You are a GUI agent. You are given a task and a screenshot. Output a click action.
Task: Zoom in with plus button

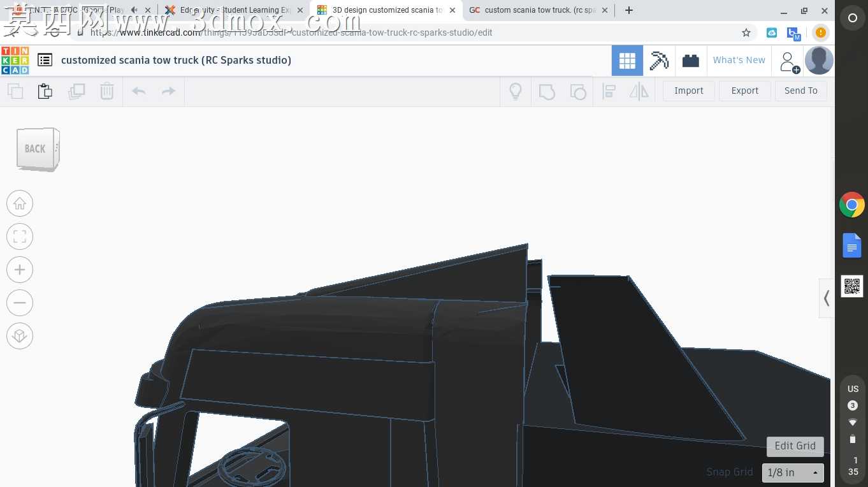[x=20, y=270]
